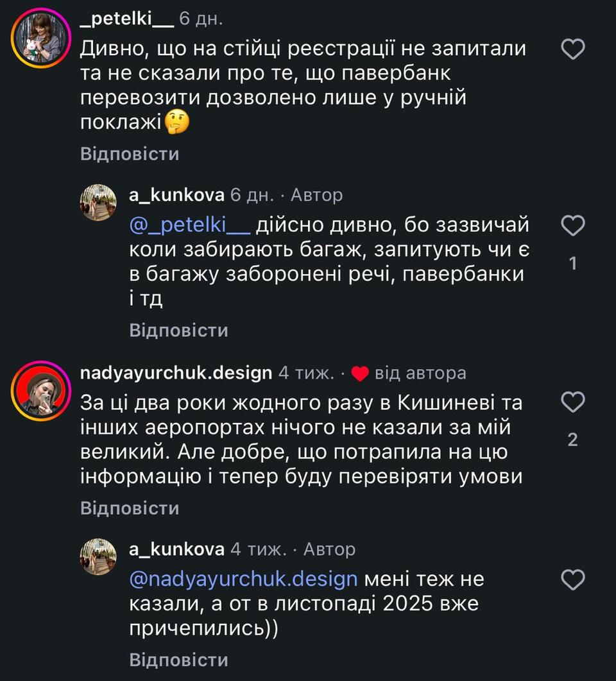
Task: Reply to nadyayurchuk.design comment via Відповісти
Action: pos(130,508)
